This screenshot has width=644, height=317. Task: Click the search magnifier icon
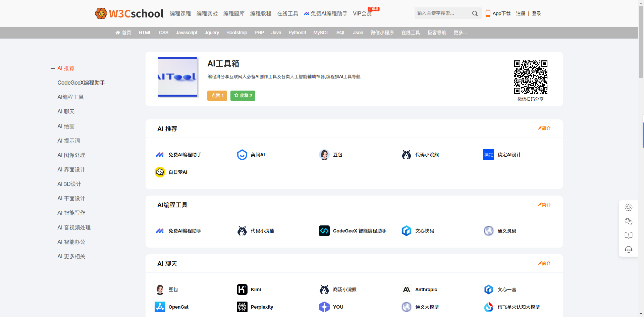(x=475, y=13)
